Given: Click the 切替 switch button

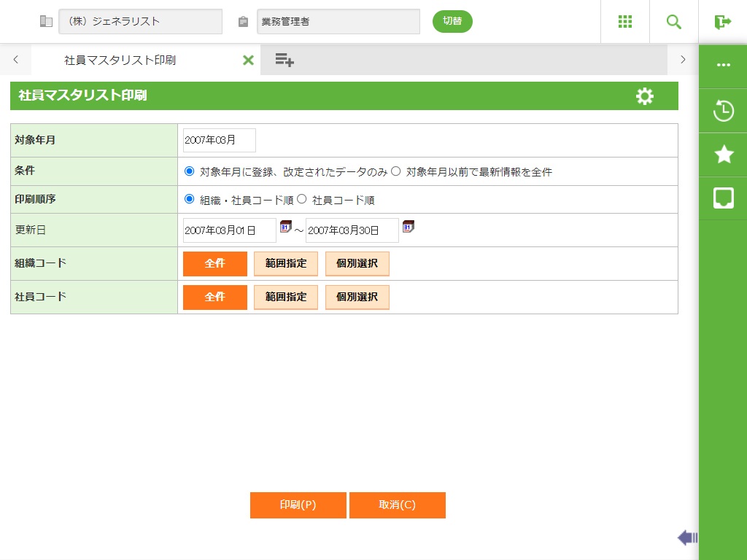Looking at the screenshot, I should 452,21.
